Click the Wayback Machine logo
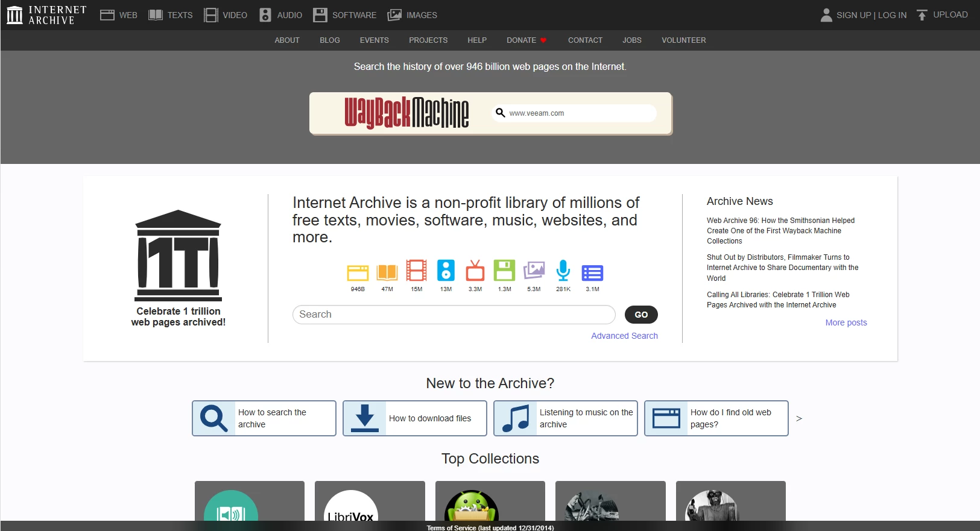Image resolution: width=980 pixels, height=531 pixels. click(x=406, y=113)
